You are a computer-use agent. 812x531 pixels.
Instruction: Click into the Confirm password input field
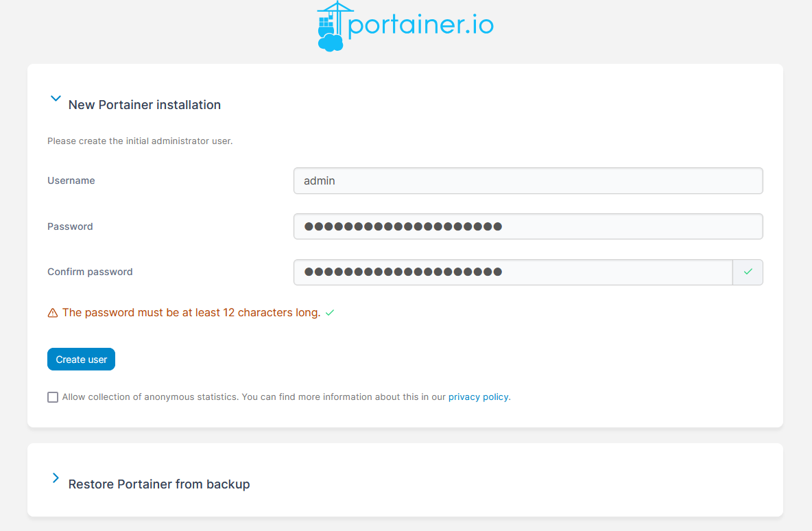[512, 272]
